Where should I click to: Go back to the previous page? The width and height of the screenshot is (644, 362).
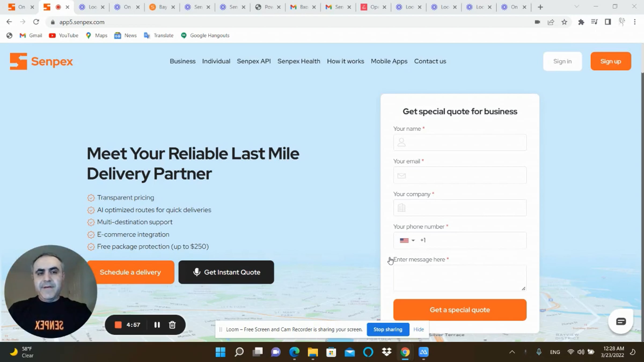[x=9, y=22]
